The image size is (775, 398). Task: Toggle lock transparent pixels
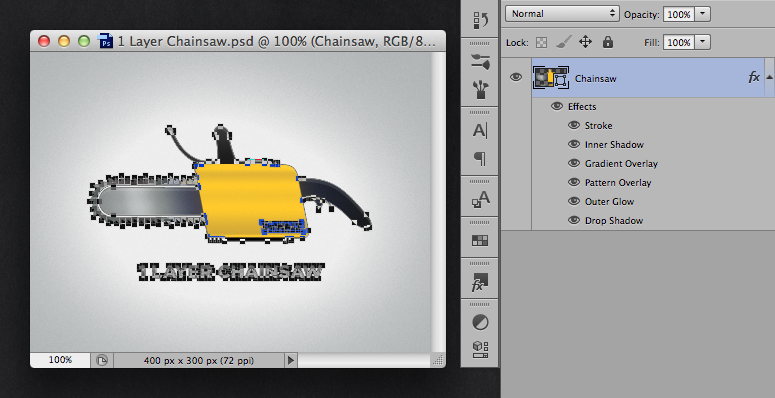coord(542,43)
